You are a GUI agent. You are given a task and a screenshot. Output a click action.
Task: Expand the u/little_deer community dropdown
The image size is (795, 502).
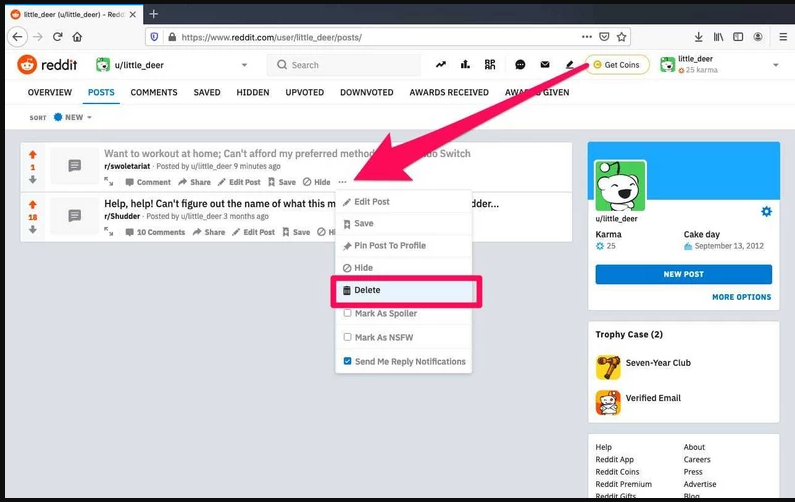[x=244, y=66]
